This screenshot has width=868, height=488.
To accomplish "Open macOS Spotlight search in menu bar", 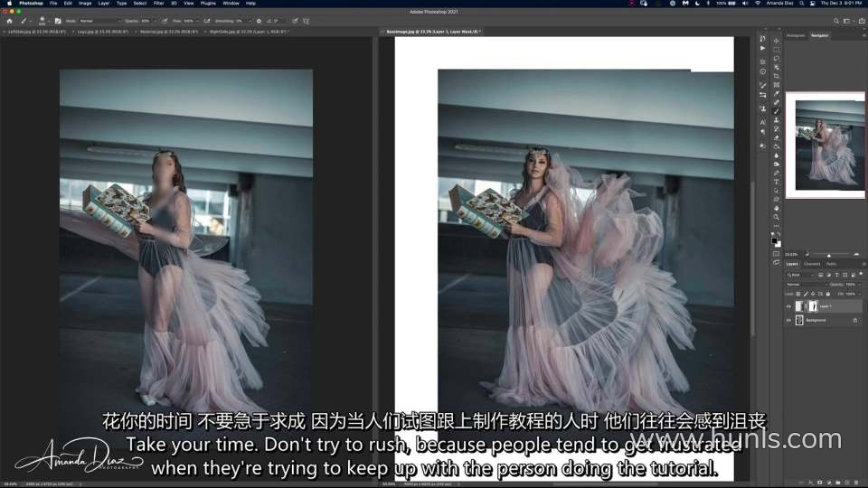I will coord(802,4).
